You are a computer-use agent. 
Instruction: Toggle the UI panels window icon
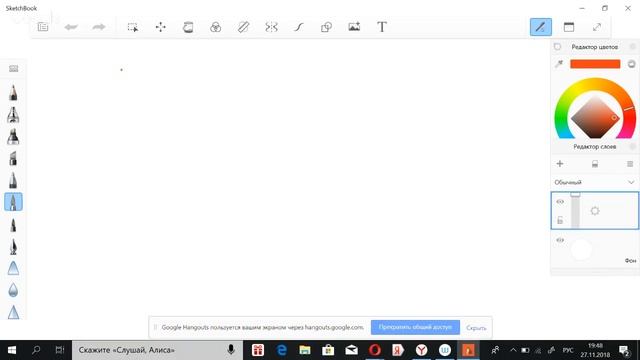pyautogui.click(x=569, y=27)
